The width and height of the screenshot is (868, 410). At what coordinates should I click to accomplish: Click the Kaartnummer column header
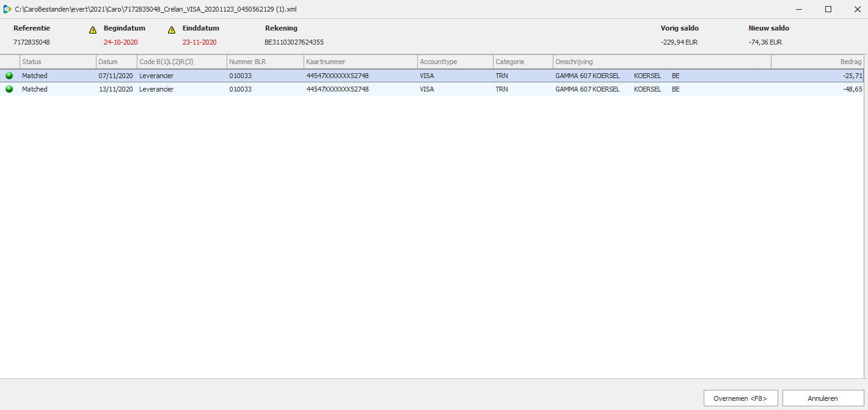pyautogui.click(x=361, y=62)
